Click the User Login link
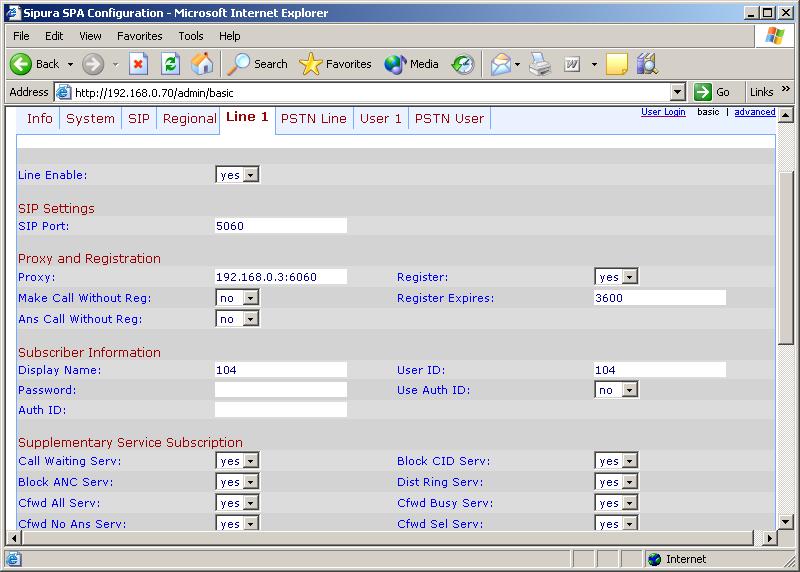 663,112
